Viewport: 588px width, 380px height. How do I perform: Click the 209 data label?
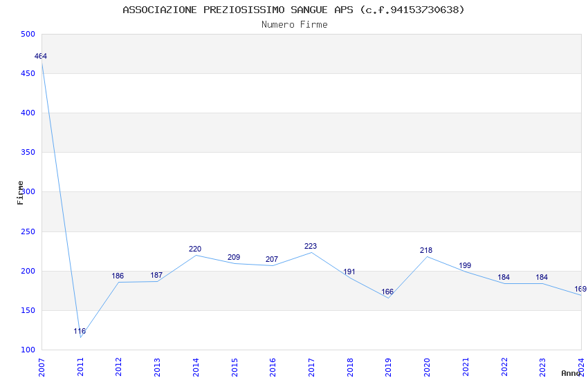234,257
